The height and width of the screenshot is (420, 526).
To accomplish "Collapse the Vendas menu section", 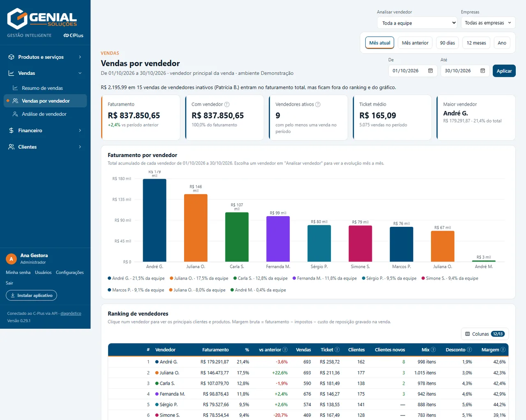I will click(45, 73).
